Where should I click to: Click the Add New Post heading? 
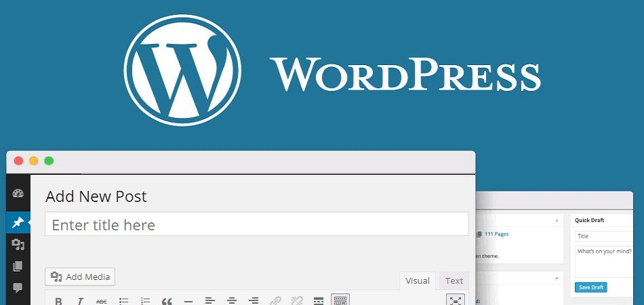coord(96,197)
